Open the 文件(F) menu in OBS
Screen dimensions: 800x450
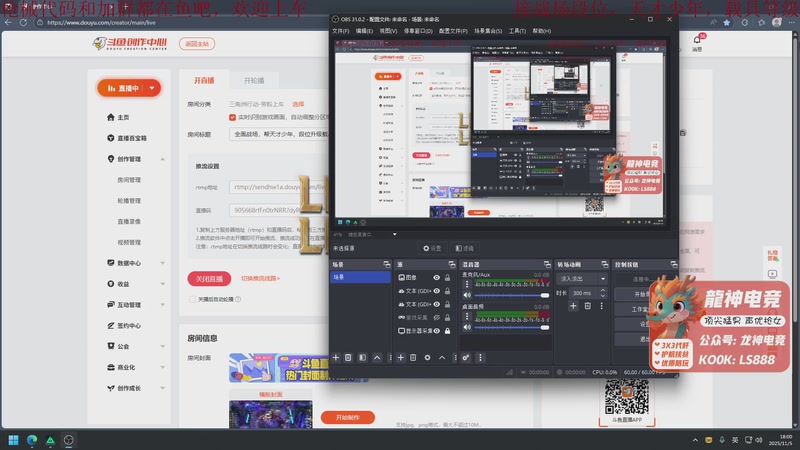[341, 31]
